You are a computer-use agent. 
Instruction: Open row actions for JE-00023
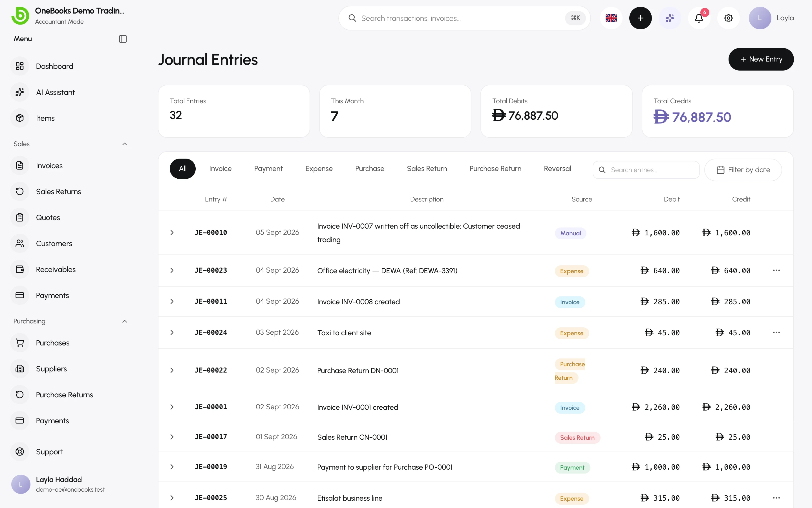point(776,270)
